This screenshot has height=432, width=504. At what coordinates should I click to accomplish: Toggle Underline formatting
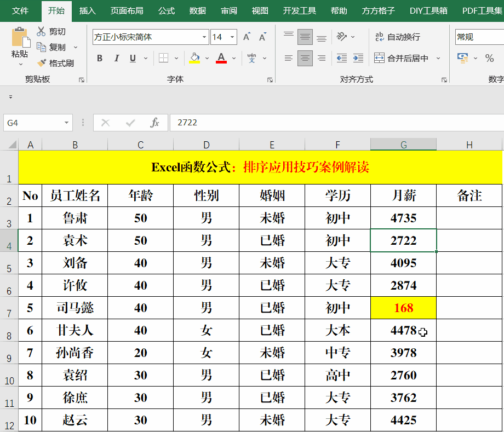click(133, 58)
